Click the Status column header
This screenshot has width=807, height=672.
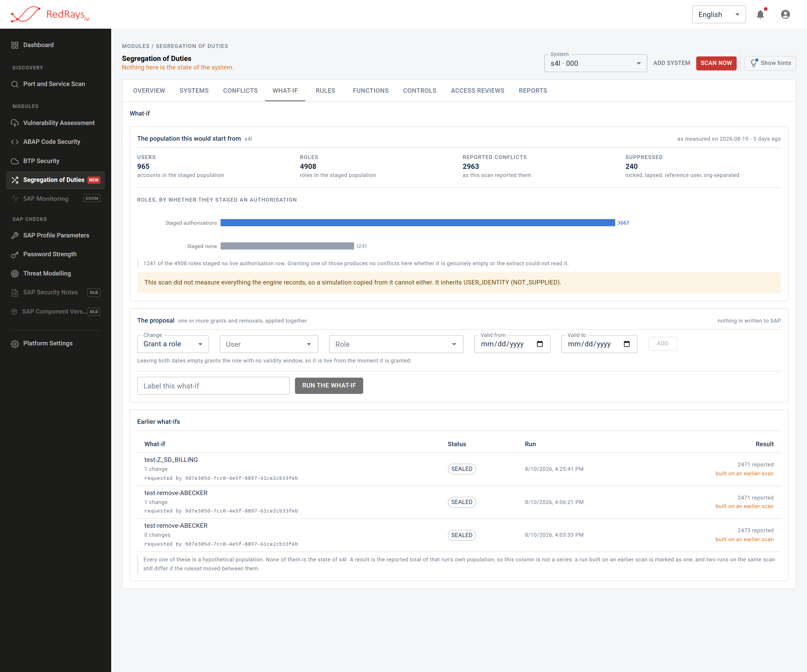click(457, 444)
